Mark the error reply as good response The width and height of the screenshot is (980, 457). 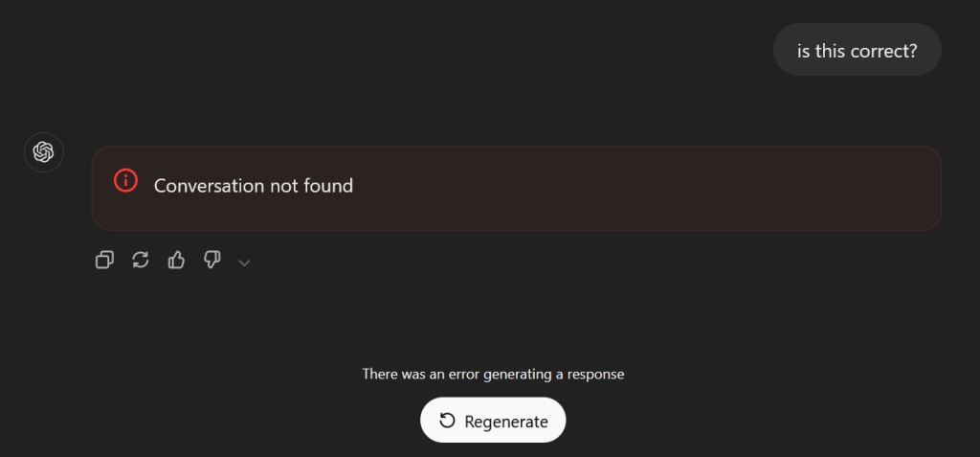coord(176,260)
